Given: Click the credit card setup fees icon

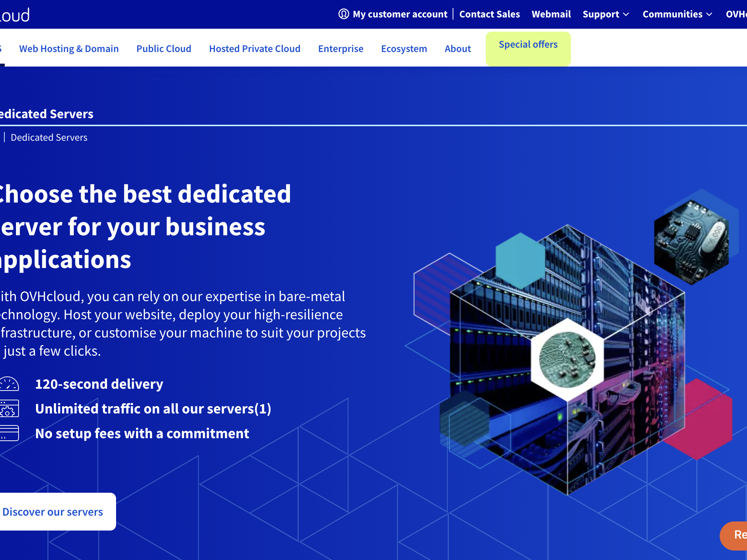Looking at the screenshot, I should 9,433.
